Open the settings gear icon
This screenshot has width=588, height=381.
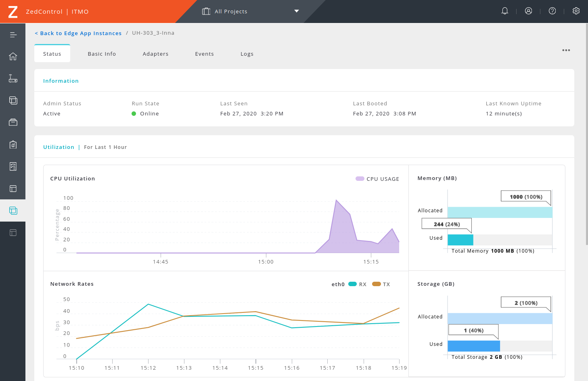(x=576, y=11)
